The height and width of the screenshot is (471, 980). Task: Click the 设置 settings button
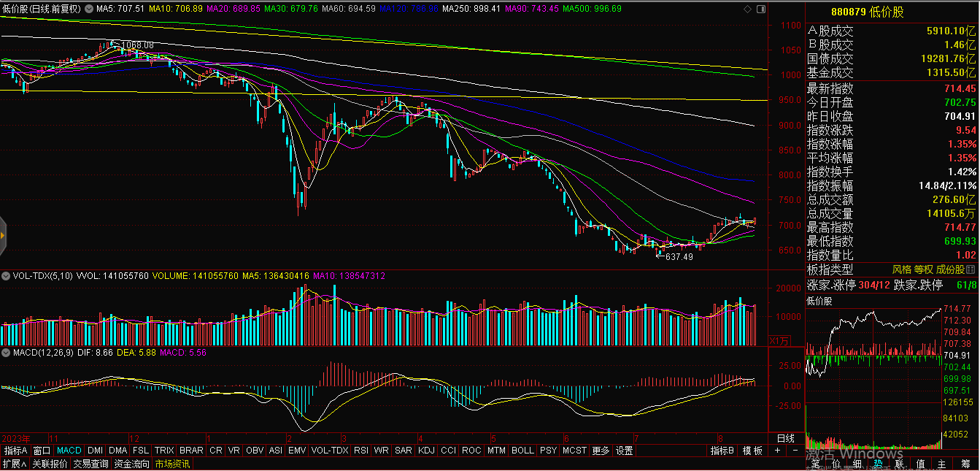tap(624, 451)
